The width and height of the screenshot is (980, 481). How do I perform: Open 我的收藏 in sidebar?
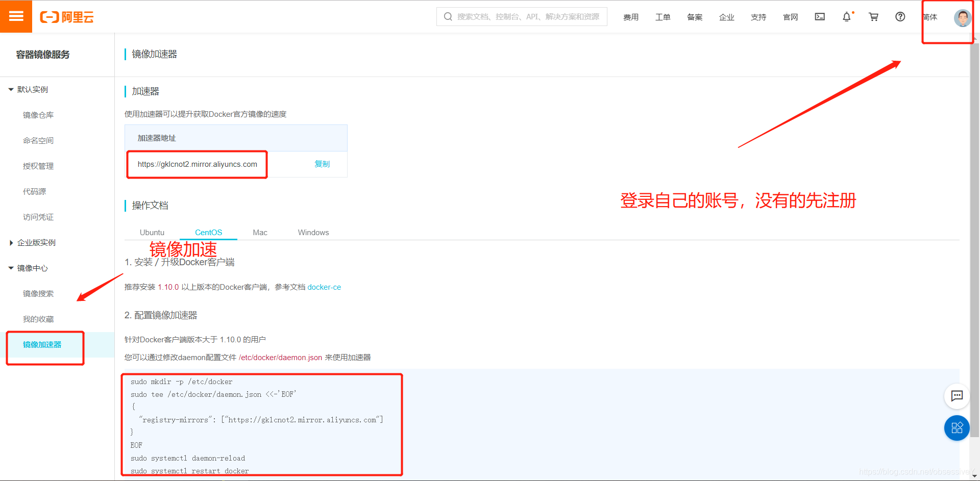[x=38, y=319]
